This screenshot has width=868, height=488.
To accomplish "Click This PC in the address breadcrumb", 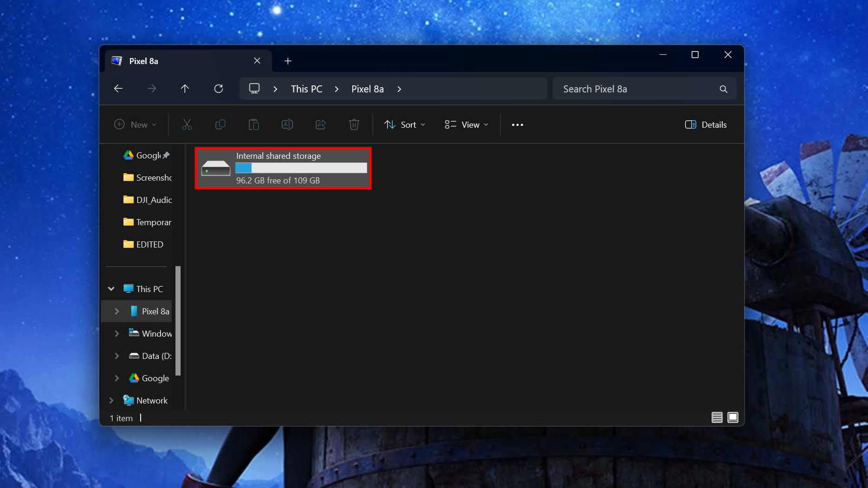I will (306, 89).
